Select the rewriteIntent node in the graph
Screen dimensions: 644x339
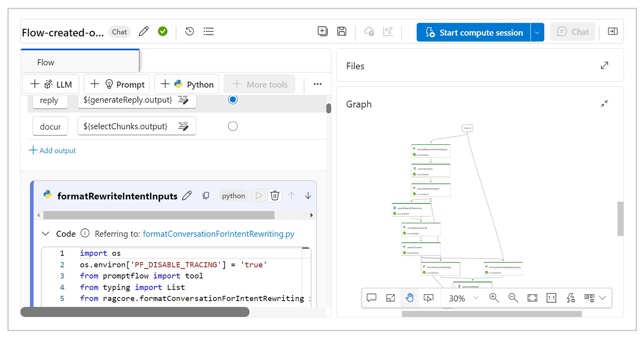coord(431,171)
